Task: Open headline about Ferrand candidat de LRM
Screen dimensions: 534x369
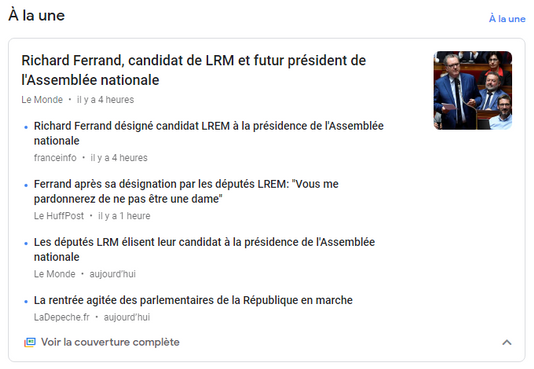Action: pos(193,70)
